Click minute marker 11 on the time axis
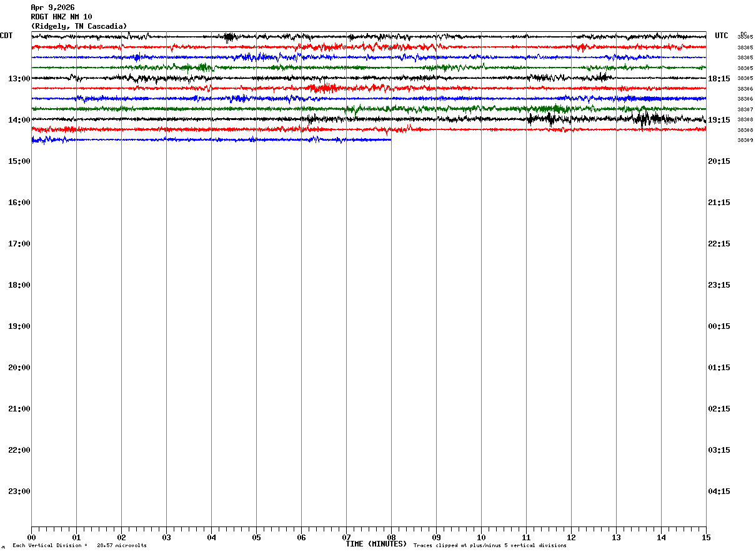The height and width of the screenshot is (554, 756). (x=526, y=537)
